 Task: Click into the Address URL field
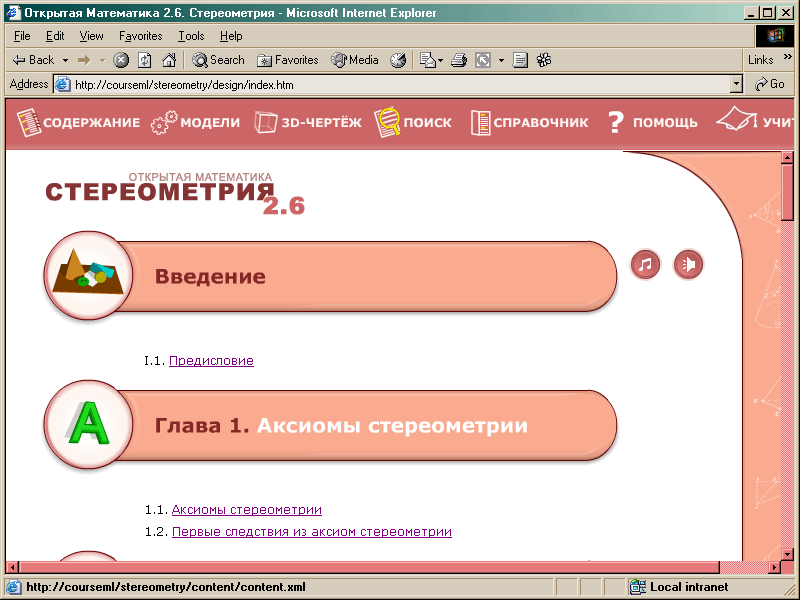[399, 85]
